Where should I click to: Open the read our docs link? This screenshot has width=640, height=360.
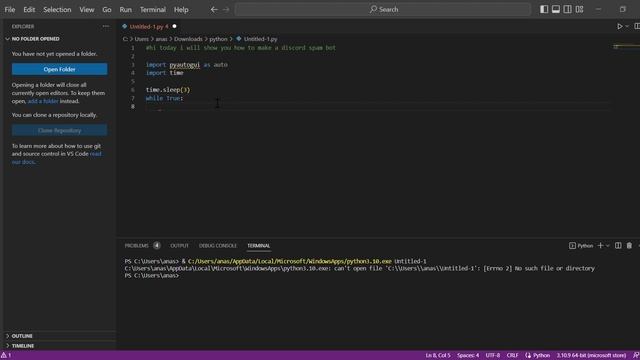[57, 158]
